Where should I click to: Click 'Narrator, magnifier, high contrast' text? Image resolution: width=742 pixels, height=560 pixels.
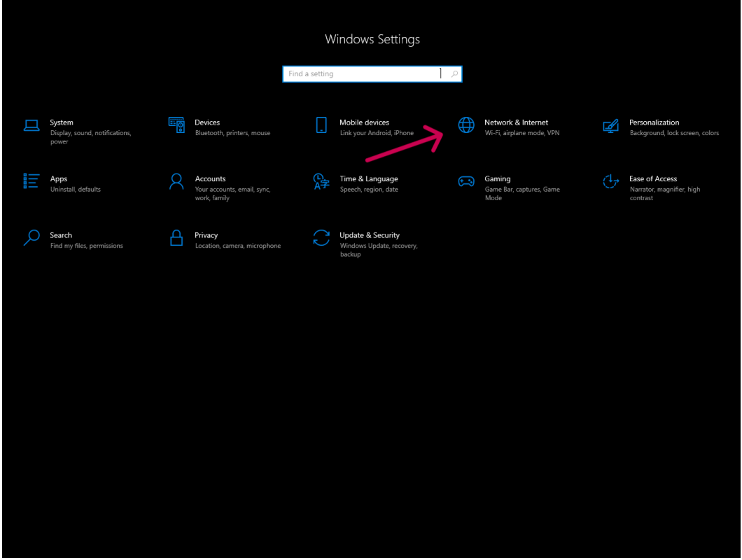tap(665, 194)
